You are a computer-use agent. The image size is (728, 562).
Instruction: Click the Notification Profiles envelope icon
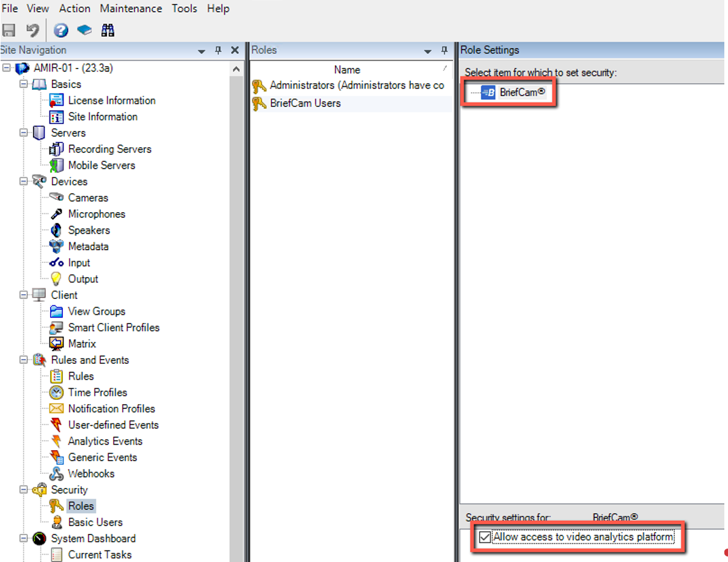point(56,409)
